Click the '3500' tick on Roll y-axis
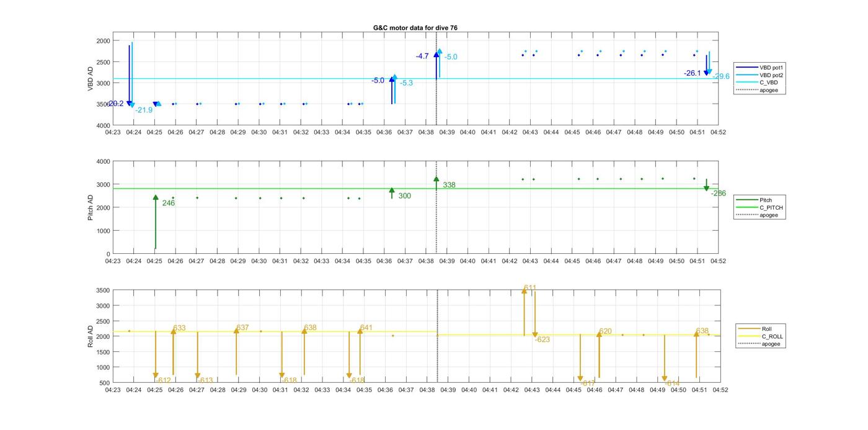 point(103,290)
